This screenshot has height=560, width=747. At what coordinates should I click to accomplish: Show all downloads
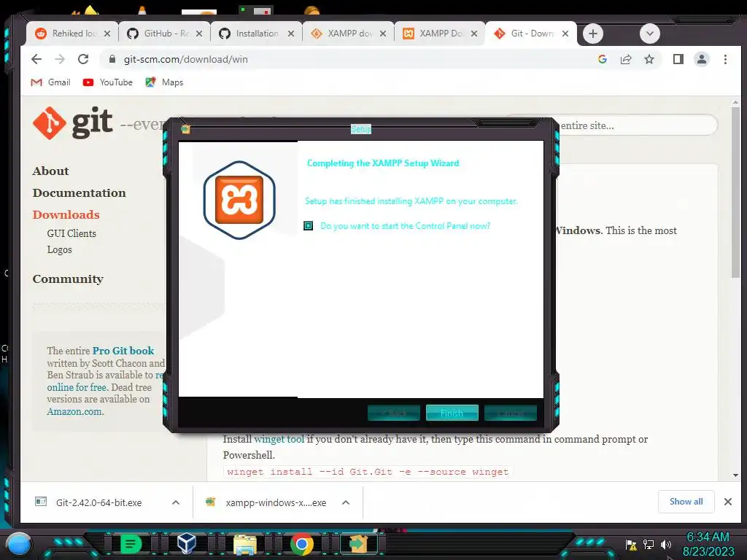[x=686, y=502]
